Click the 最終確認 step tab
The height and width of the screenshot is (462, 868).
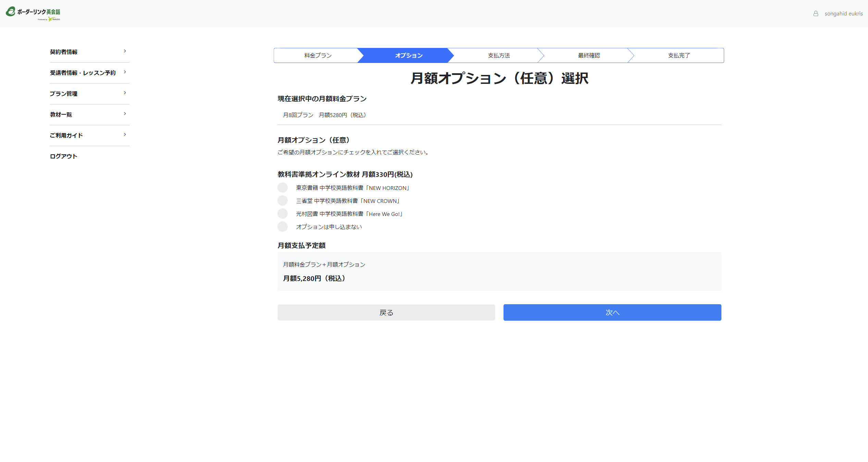click(588, 55)
